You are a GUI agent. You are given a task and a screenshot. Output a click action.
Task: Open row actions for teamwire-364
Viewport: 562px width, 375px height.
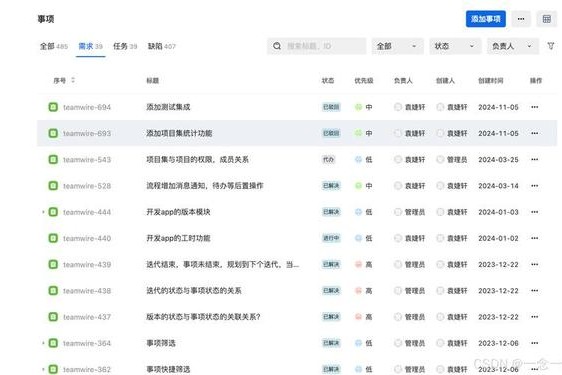click(x=534, y=343)
